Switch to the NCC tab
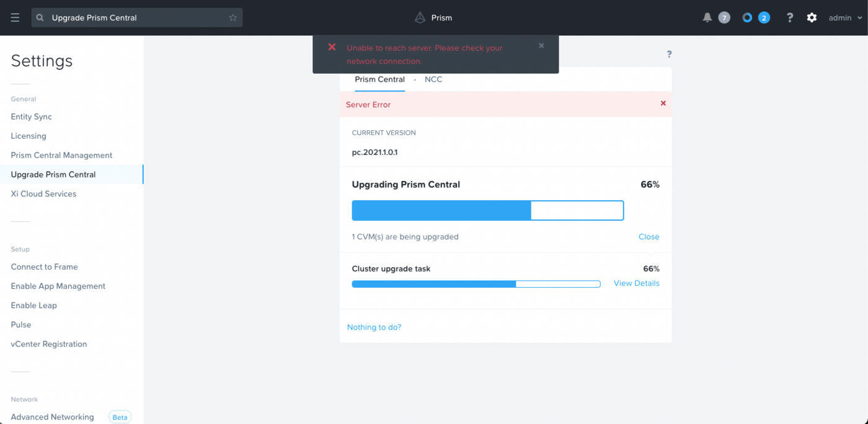The height and width of the screenshot is (424, 868). click(x=433, y=79)
